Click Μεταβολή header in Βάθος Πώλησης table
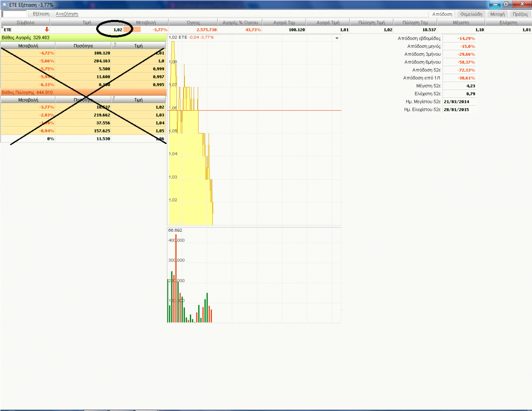532x411 pixels. click(x=28, y=100)
